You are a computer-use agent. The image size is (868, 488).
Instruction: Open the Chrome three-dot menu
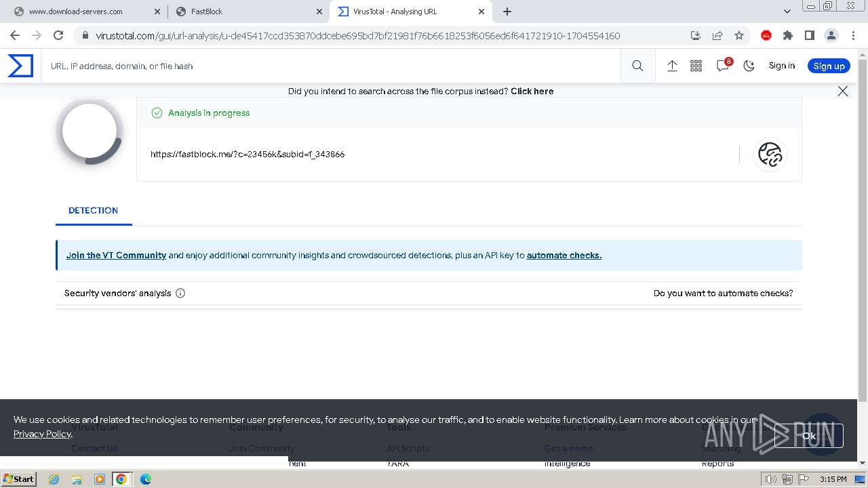click(x=852, y=35)
